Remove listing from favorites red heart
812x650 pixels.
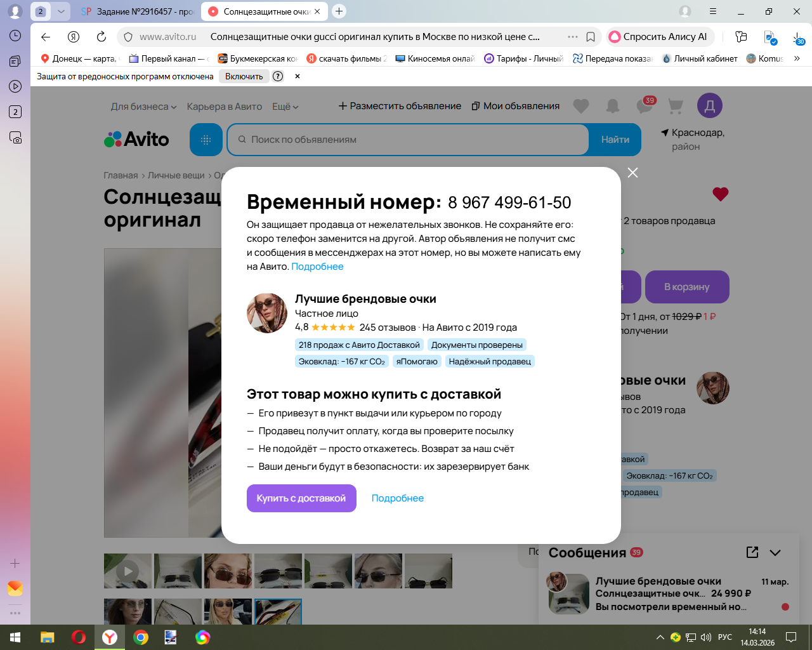click(x=720, y=194)
